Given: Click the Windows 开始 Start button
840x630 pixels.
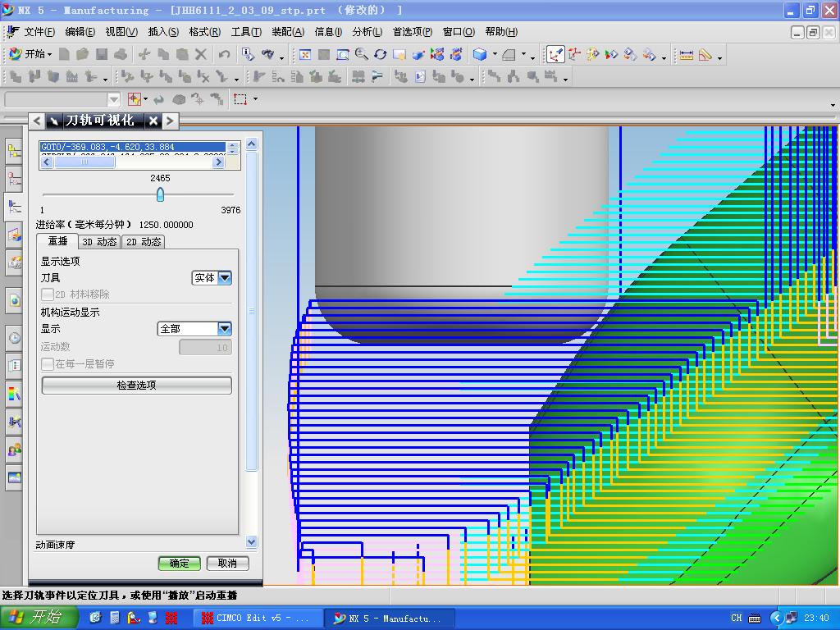Looking at the screenshot, I should pyautogui.click(x=39, y=618).
